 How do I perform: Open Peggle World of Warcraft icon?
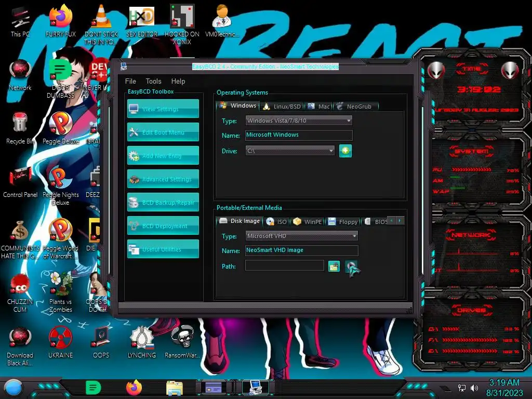pos(61,239)
